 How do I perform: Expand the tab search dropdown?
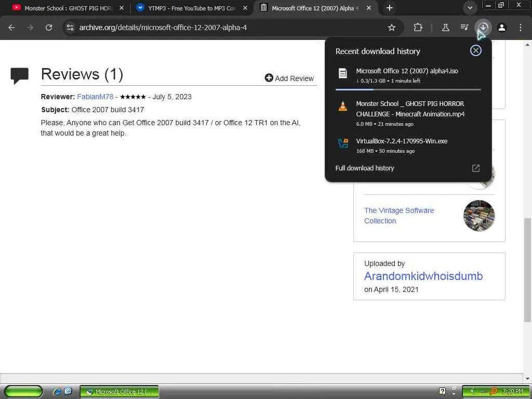pyautogui.click(x=470, y=8)
